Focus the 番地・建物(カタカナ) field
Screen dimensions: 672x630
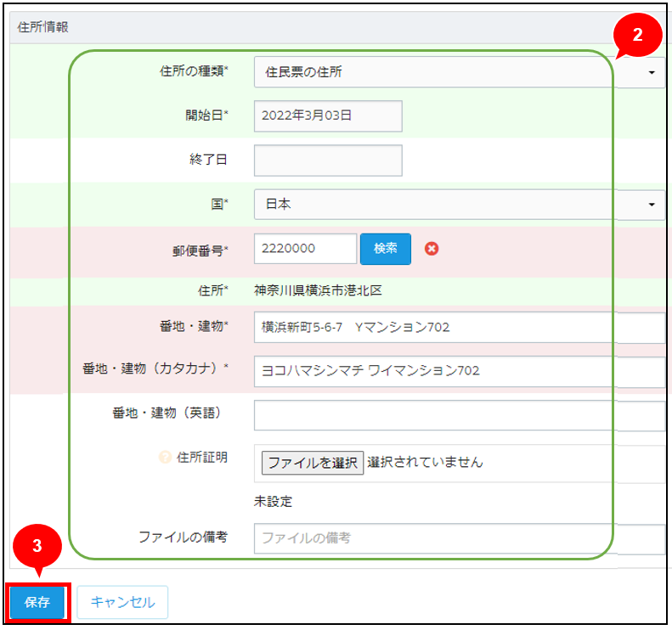459,371
